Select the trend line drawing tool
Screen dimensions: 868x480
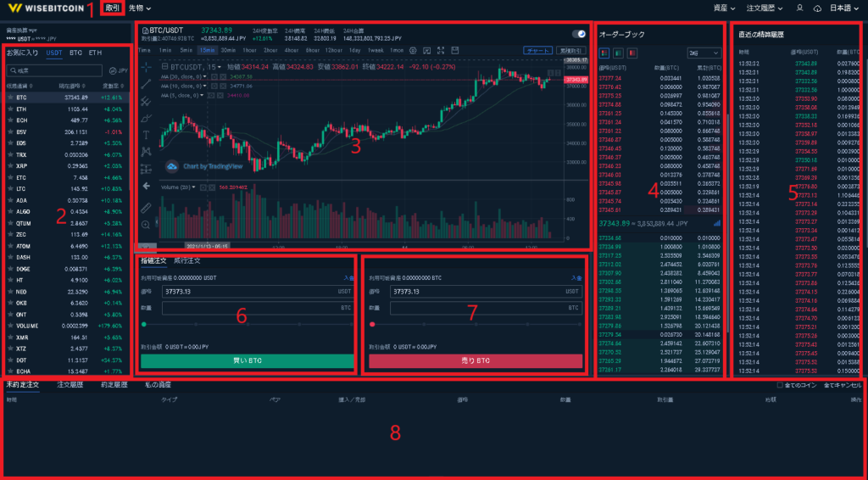146,84
